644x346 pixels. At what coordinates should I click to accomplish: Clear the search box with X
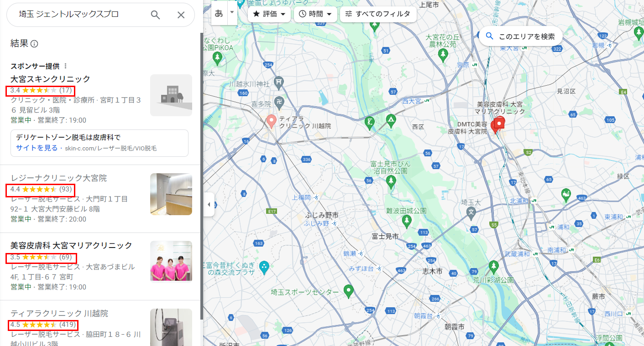pyautogui.click(x=181, y=15)
